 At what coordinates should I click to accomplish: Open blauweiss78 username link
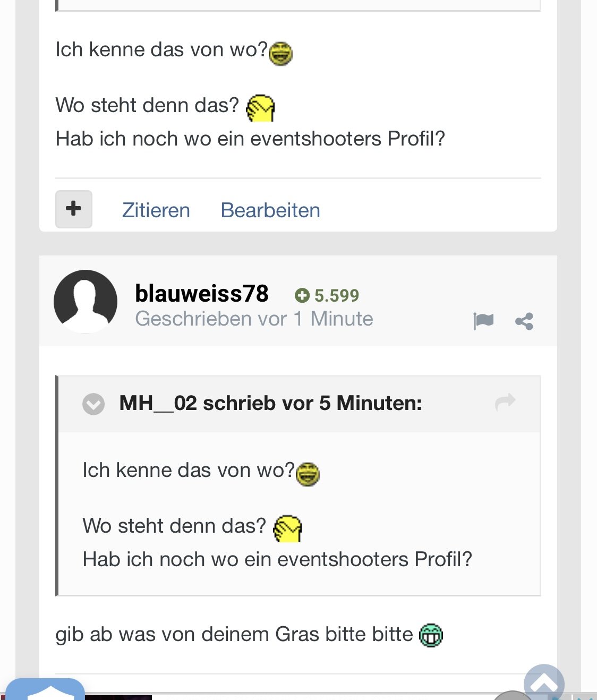pos(202,293)
